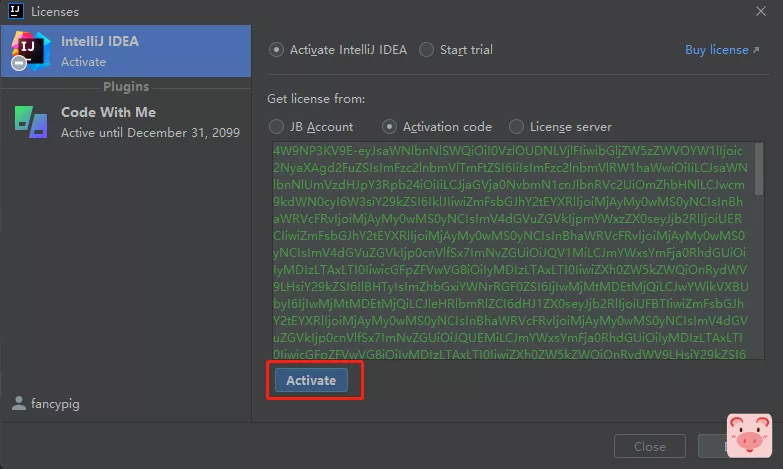
Task: Click the 'Get license from:' label
Action: [x=316, y=99]
